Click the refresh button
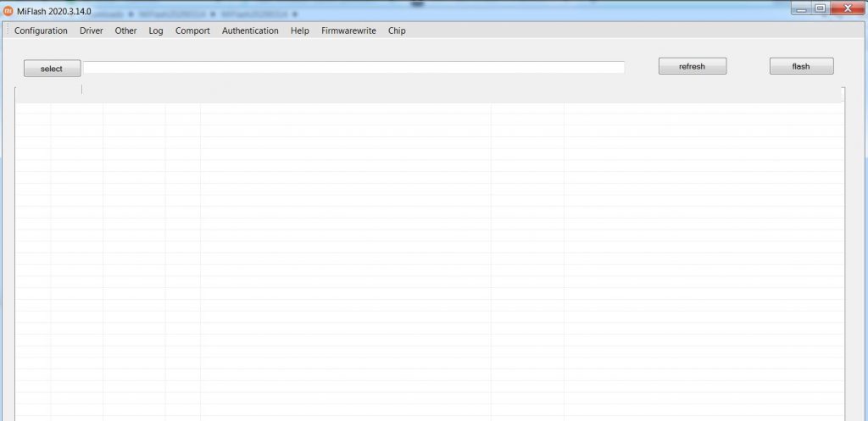The image size is (868, 421). [x=692, y=66]
